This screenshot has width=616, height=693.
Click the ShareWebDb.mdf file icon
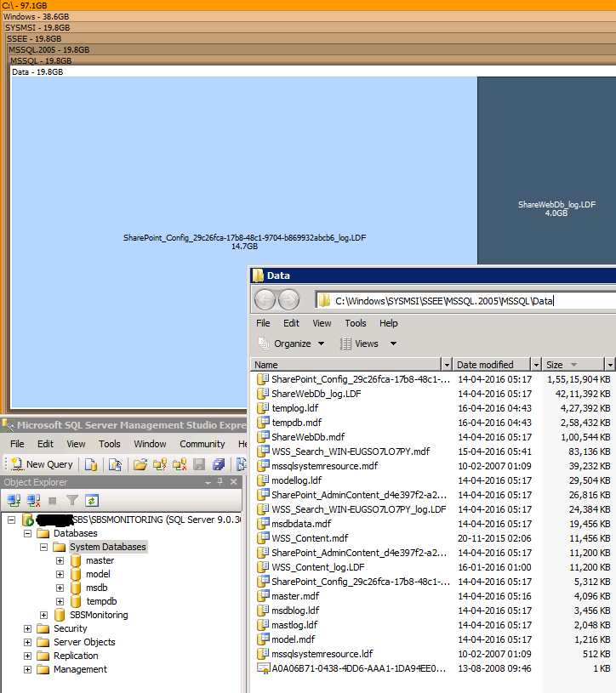pos(263,437)
